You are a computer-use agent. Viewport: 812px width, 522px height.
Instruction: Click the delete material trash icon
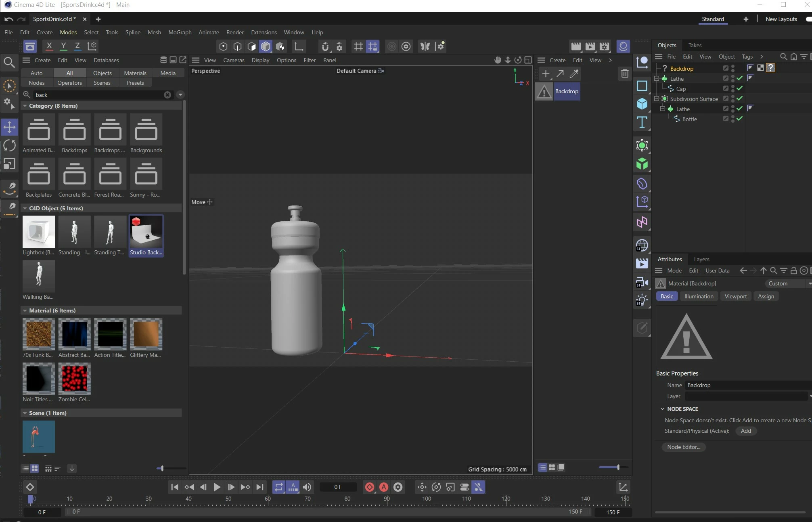(625, 73)
